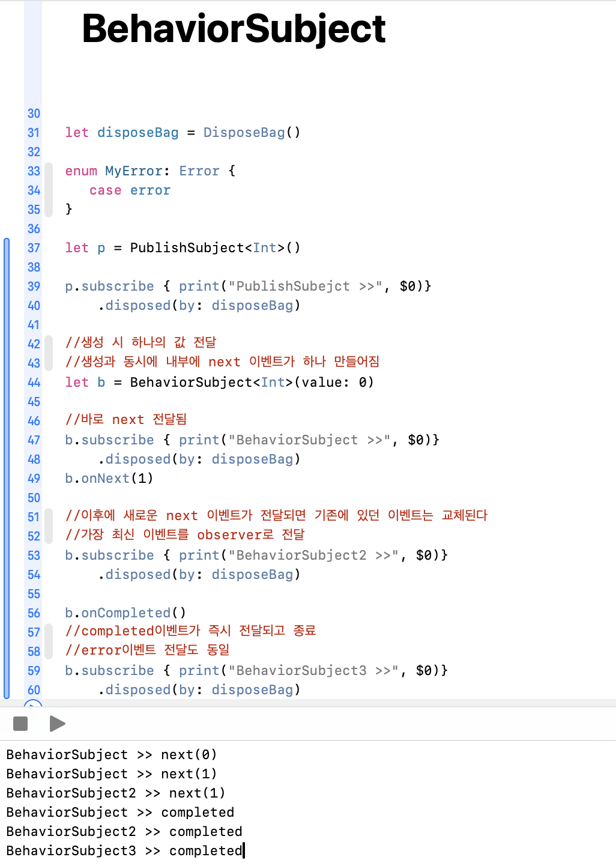Click console output 'BehaviorSubject >> next(1)'
Image resolution: width=616 pixels, height=866 pixels.
112,774
